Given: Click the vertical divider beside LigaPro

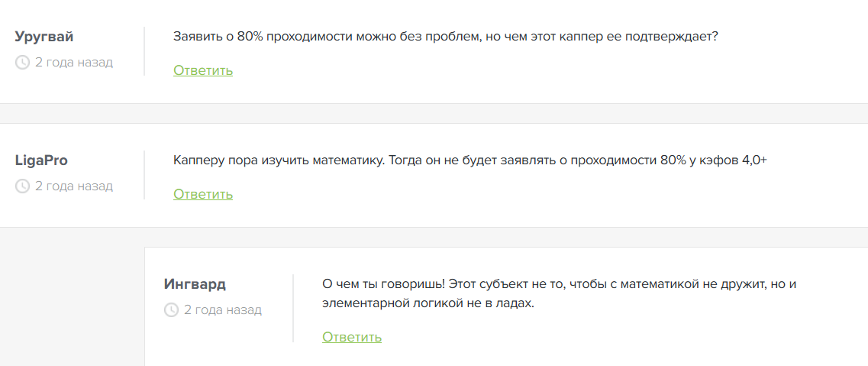Looking at the screenshot, I should click(144, 174).
